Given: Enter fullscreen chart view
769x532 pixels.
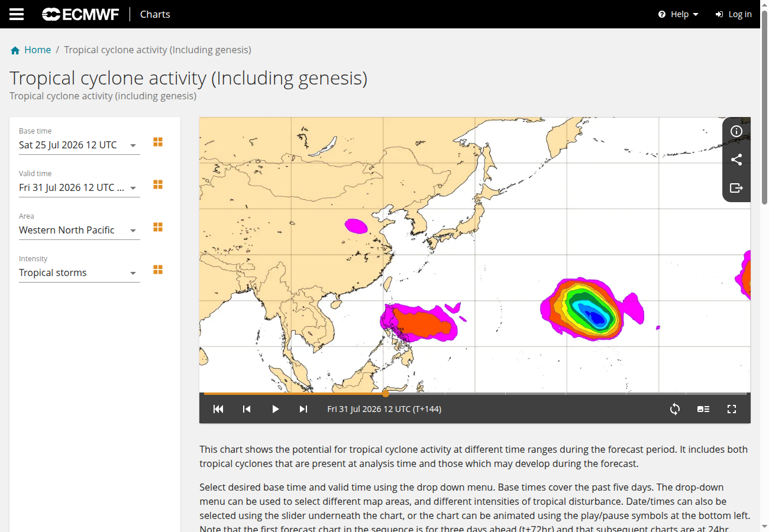Looking at the screenshot, I should point(732,409).
